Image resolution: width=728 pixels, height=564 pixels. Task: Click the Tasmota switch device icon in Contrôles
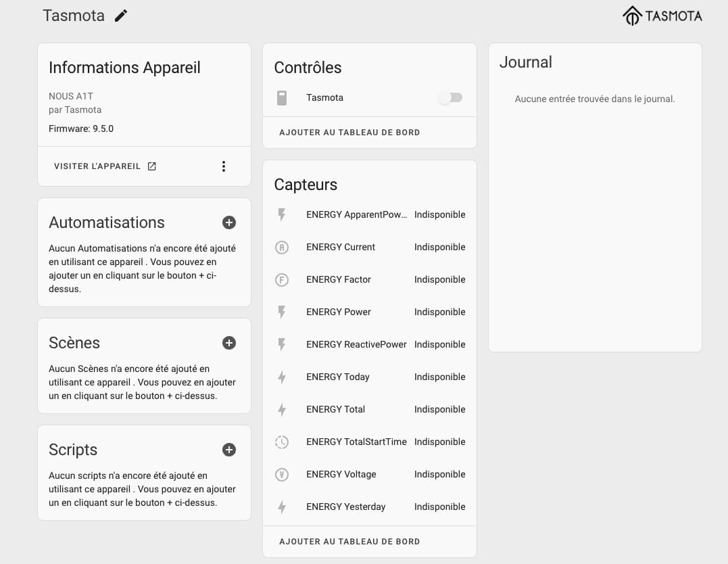tap(282, 98)
